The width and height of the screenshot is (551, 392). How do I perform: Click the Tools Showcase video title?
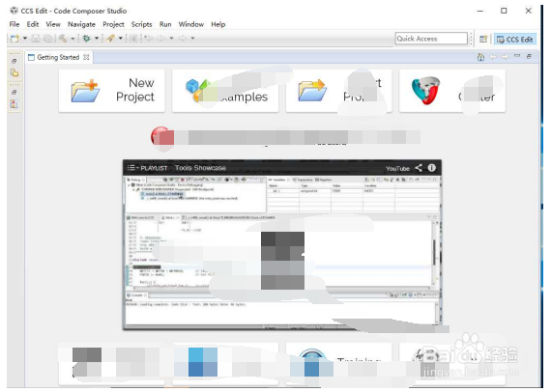point(200,168)
